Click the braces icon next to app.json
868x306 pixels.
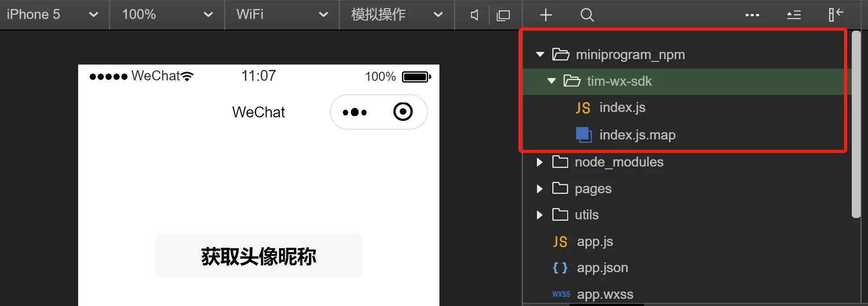560,268
